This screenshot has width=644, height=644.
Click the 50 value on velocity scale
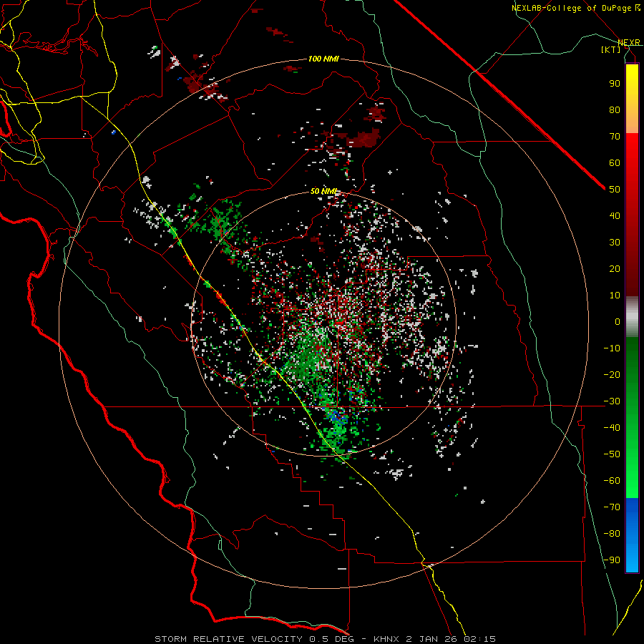(615, 190)
